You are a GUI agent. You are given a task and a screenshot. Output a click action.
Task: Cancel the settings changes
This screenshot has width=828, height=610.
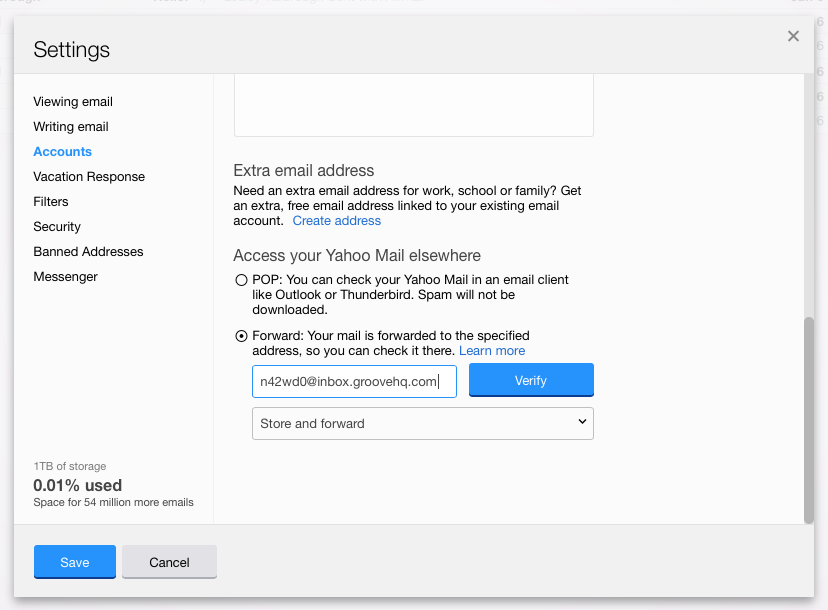169,562
